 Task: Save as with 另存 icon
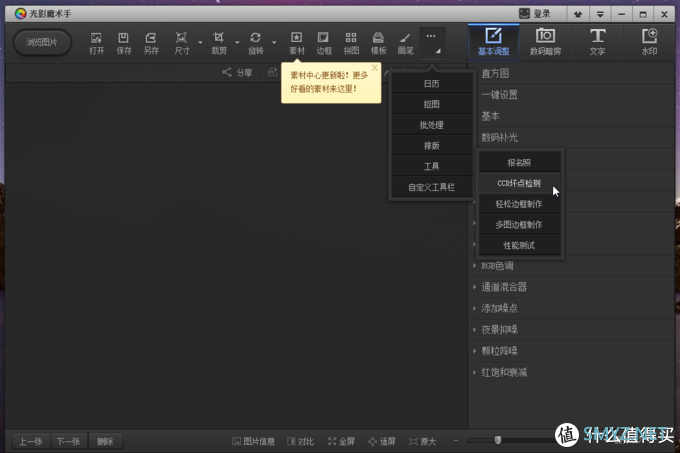pos(151,43)
